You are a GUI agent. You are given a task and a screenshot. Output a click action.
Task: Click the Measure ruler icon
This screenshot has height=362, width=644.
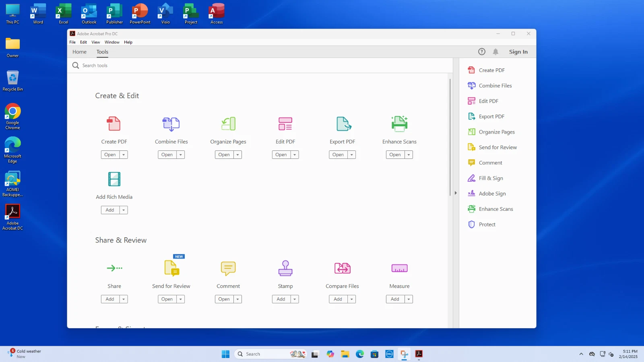point(399,268)
